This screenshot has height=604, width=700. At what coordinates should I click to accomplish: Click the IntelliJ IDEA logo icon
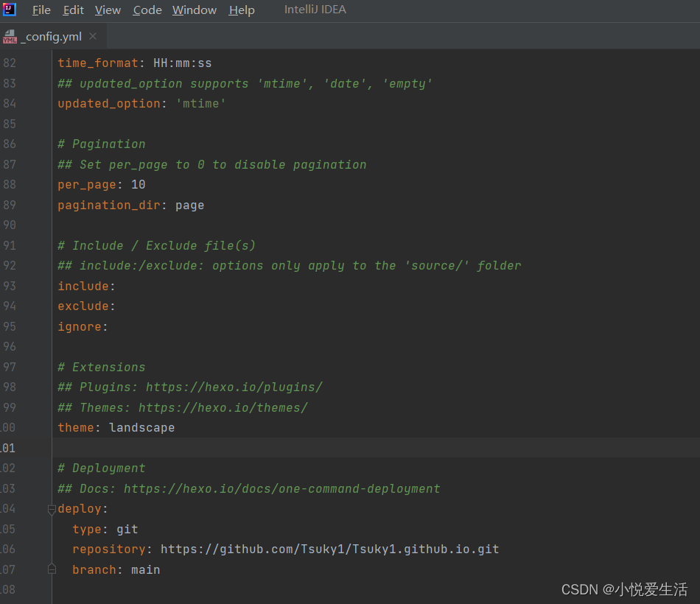coord(10,10)
